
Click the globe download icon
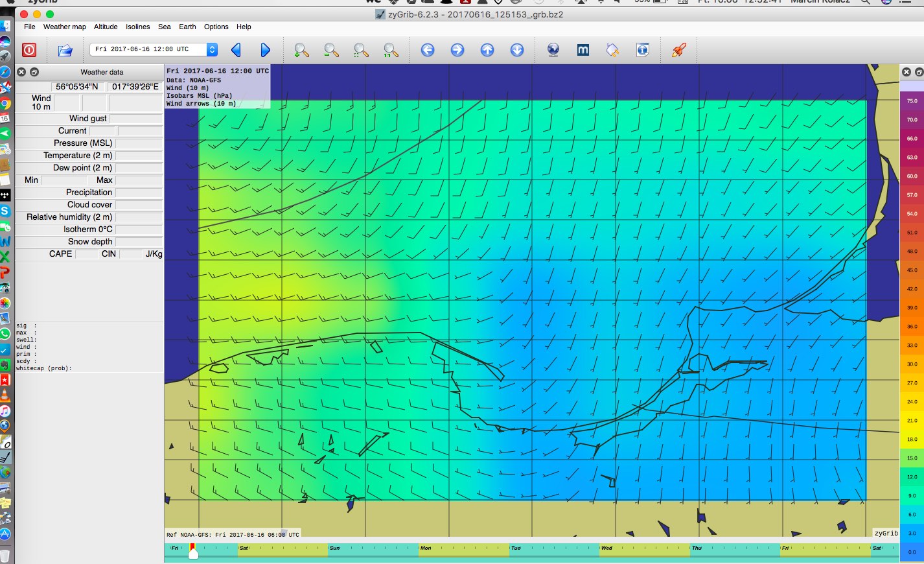553,50
